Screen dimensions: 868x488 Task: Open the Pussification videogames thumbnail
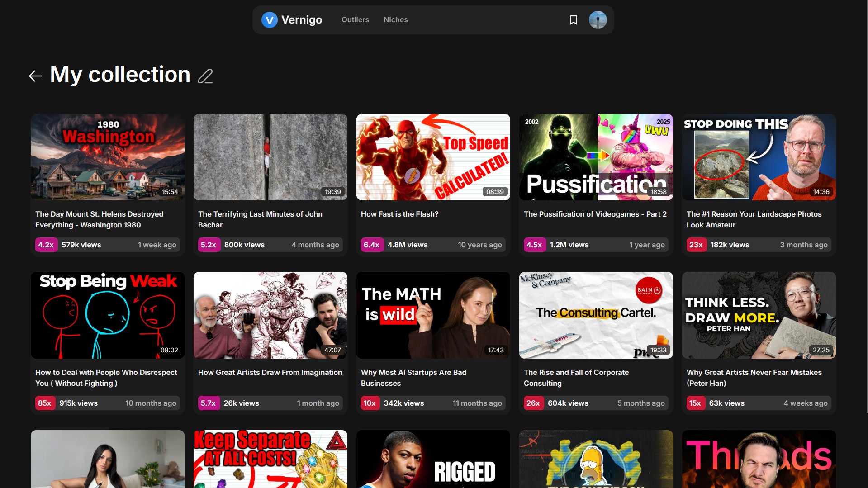tap(596, 157)
